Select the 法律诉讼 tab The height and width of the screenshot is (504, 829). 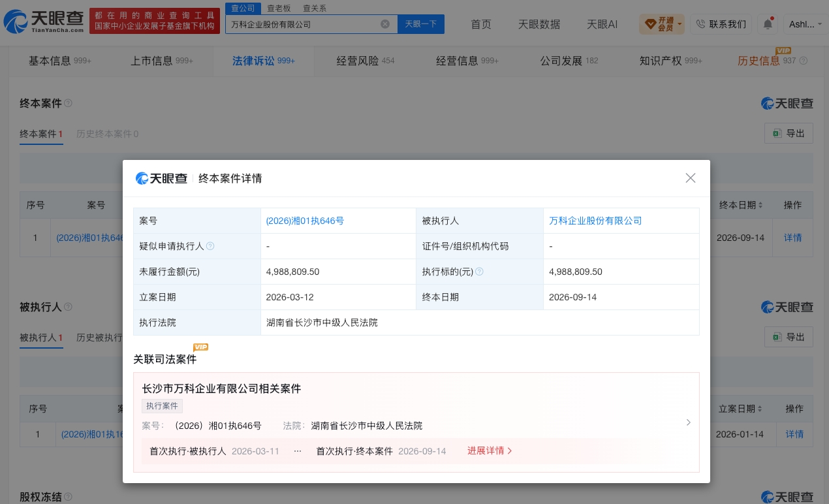coord(264,61)
